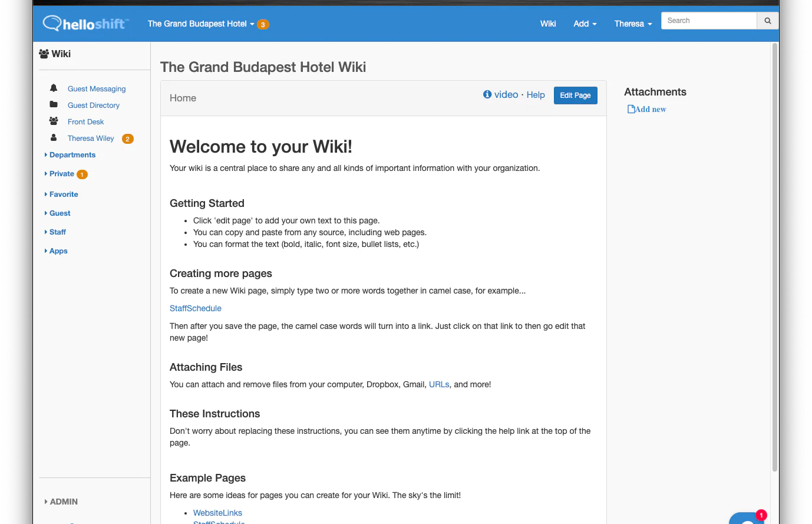Open the Theresa user menu

tap(633, 24)
